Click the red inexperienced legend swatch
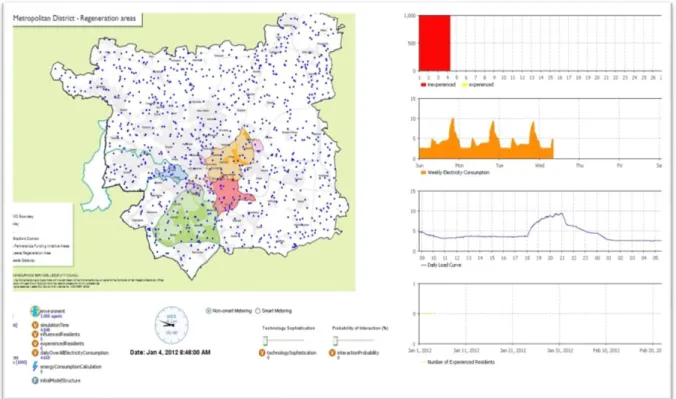Viewport: 676px width, 399px height. pos(423,85)
